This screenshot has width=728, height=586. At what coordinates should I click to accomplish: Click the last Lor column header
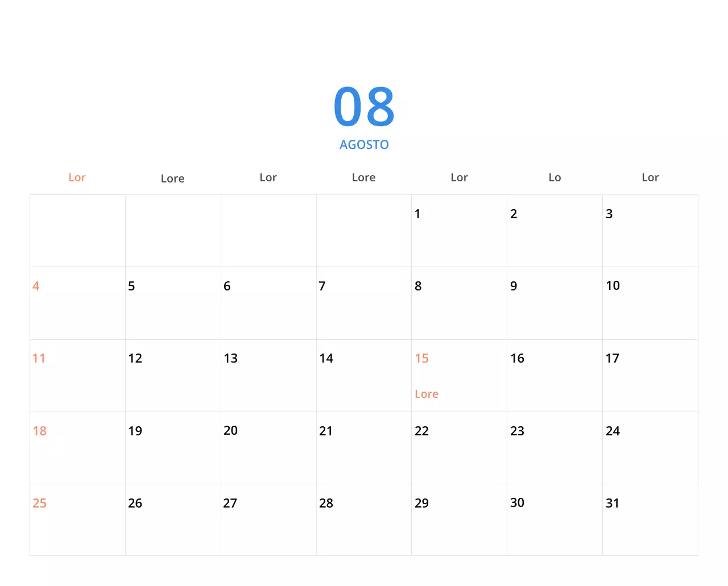click(x=650, y=177)
